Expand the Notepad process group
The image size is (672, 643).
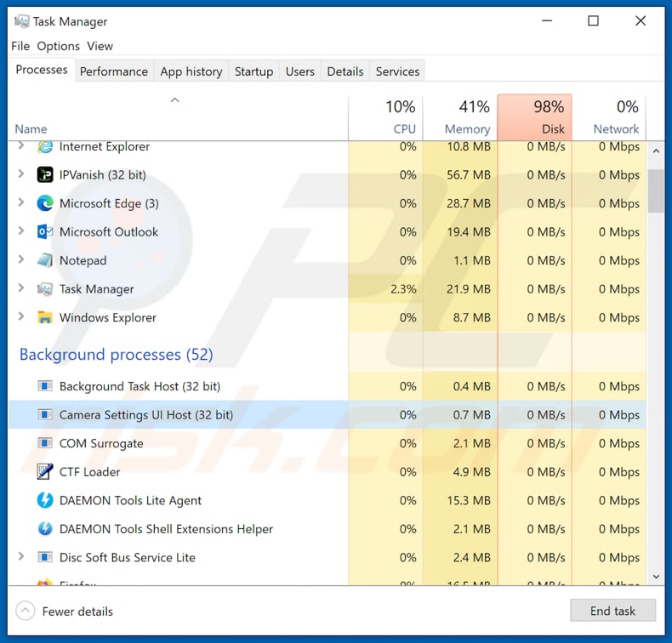pos(20,259)
